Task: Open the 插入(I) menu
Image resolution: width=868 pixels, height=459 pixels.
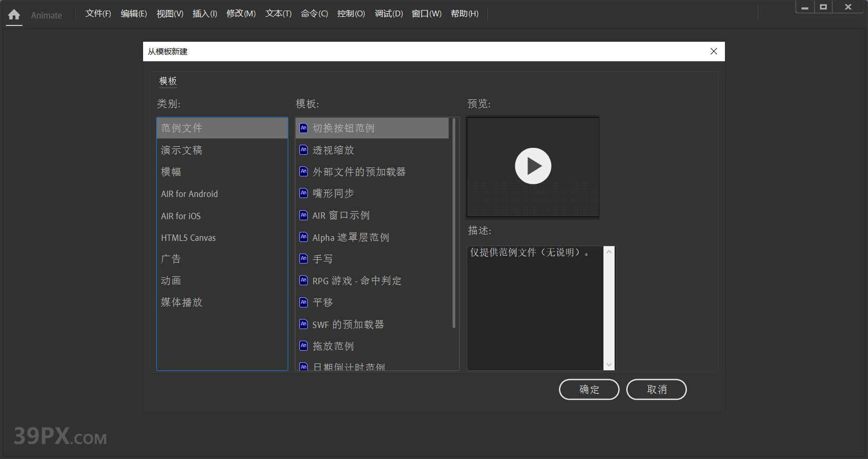Action: point(205,14)
